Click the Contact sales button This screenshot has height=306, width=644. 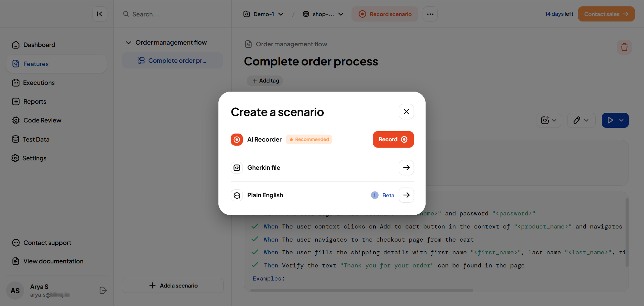point(606,14)
